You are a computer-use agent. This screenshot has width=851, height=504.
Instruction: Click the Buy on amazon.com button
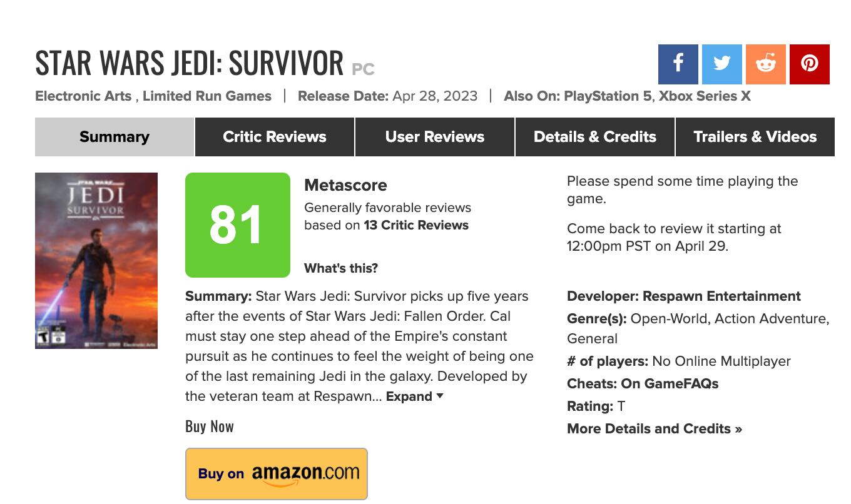[x=276, y=473]
